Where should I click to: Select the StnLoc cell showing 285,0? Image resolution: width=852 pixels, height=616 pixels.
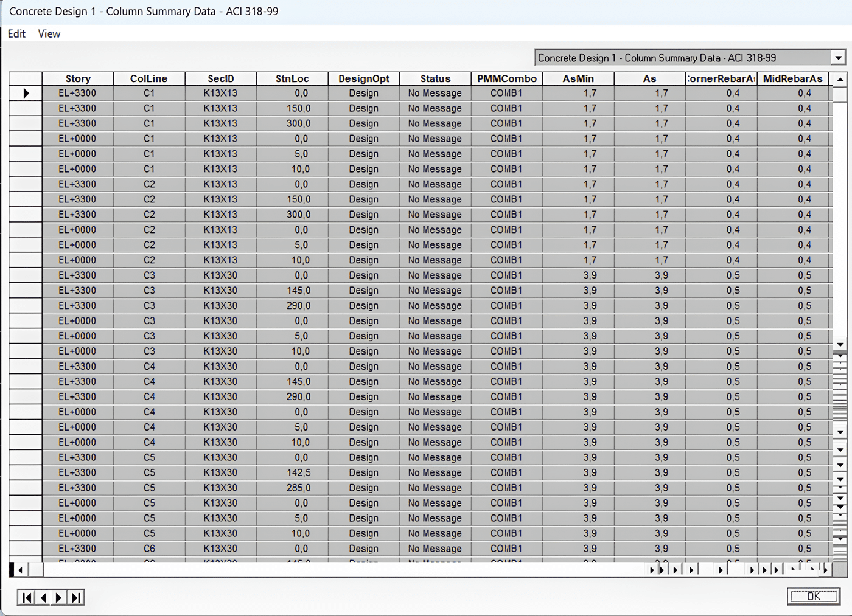click(x=292, y=488)
